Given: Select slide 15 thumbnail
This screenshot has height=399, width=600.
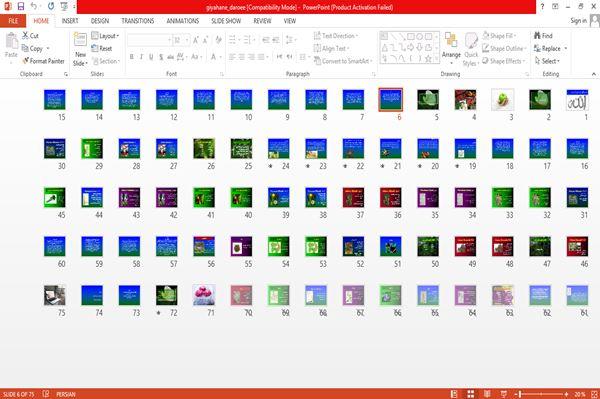Looking at the screenshot, I should [55, 99].
